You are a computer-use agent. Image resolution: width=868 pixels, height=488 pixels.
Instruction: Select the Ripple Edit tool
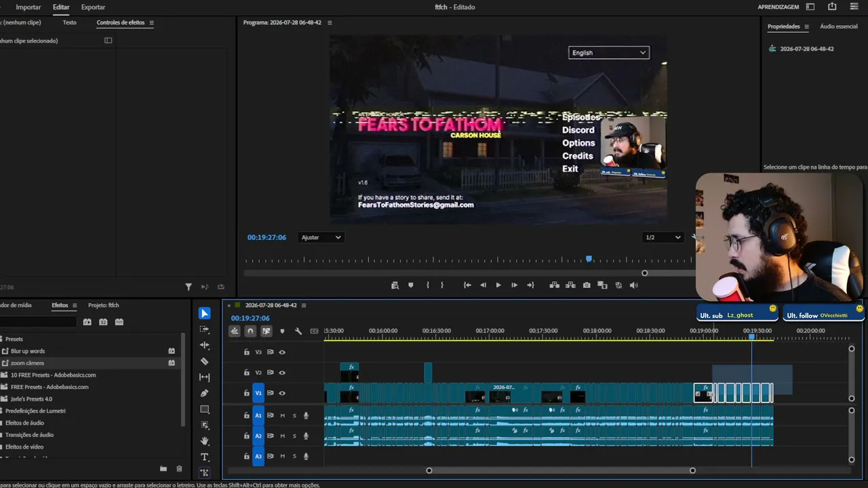pyautogui.click(x=205, y=345)
